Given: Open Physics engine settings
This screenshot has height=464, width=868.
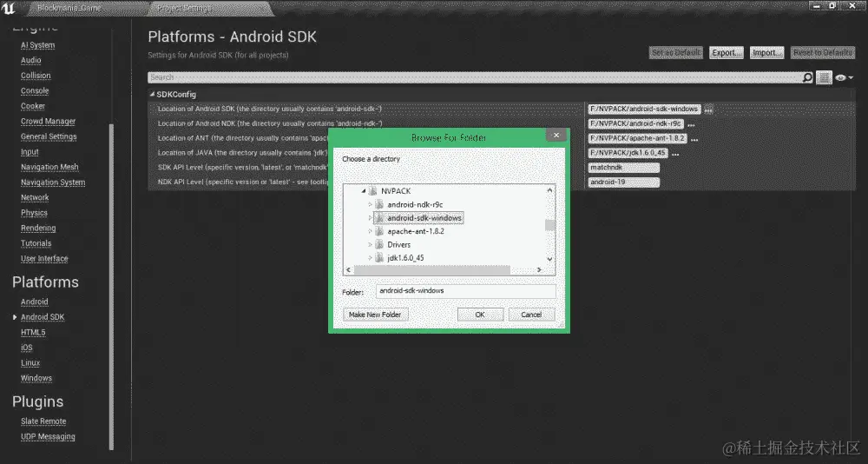Looking at the screenshot, I should 35,213.
